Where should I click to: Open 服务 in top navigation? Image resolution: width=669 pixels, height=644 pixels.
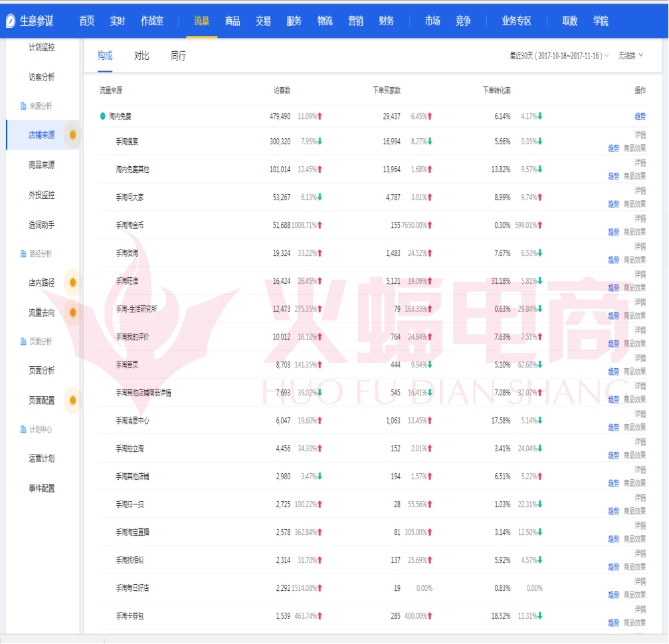coord(294,21)
